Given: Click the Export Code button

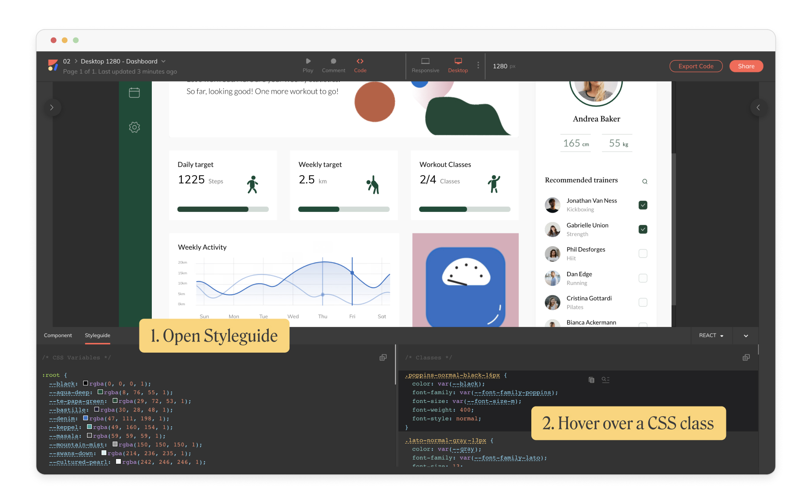Looking at the screenshot, I should click(x=696, y=66).
